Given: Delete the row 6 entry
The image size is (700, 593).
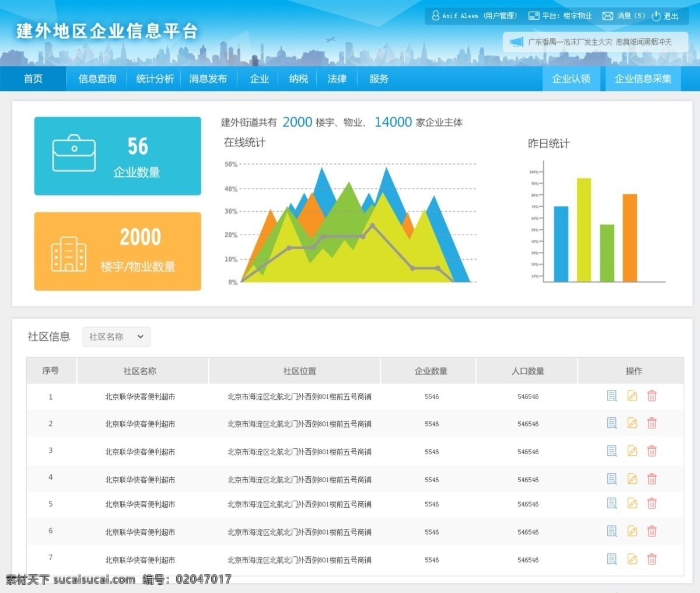Looking at the screenshot, I should (x=652, y=531).
